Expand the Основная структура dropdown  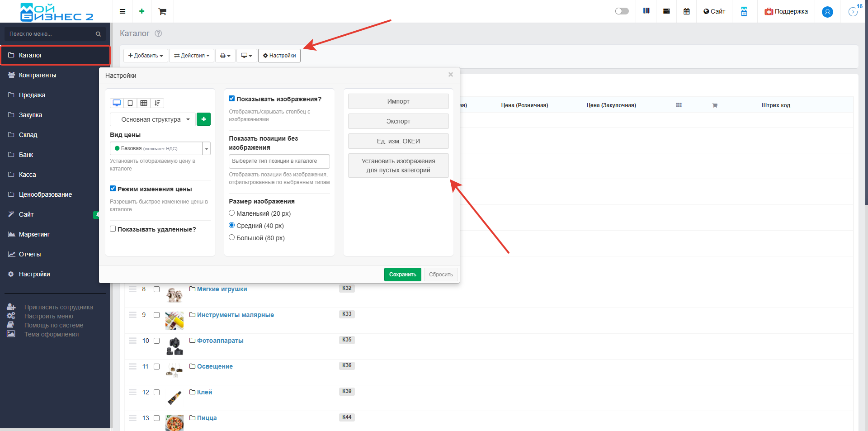tap(153, 119)
